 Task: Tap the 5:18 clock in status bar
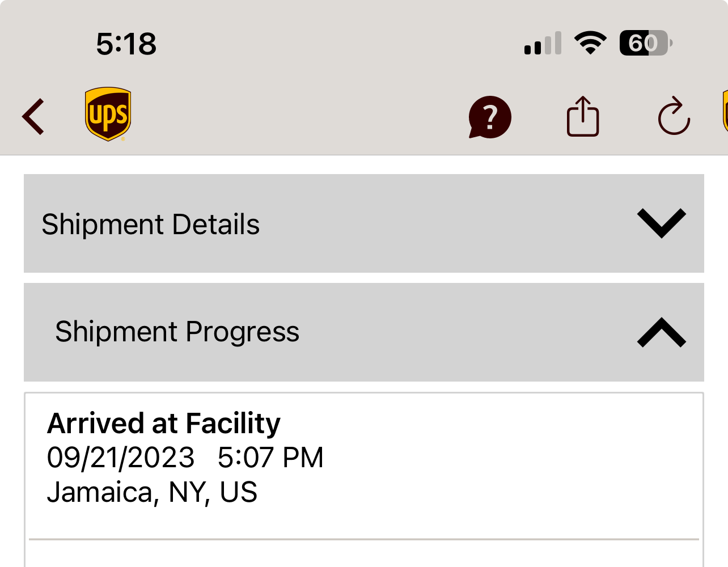(126, 44)
